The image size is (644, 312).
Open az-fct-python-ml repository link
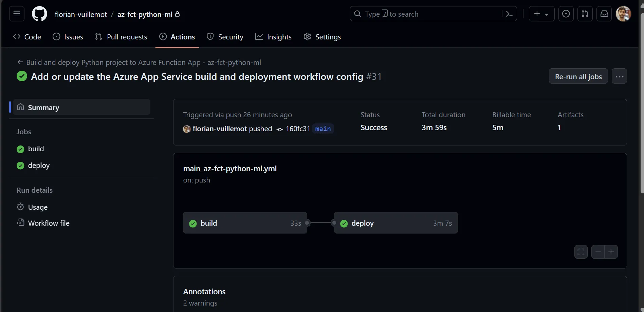145,14
